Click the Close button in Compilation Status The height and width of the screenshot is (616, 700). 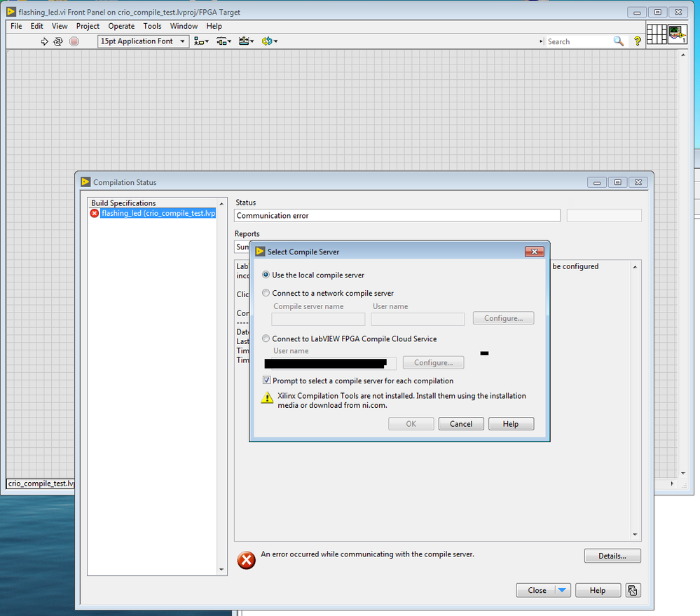tap(537, 591)
